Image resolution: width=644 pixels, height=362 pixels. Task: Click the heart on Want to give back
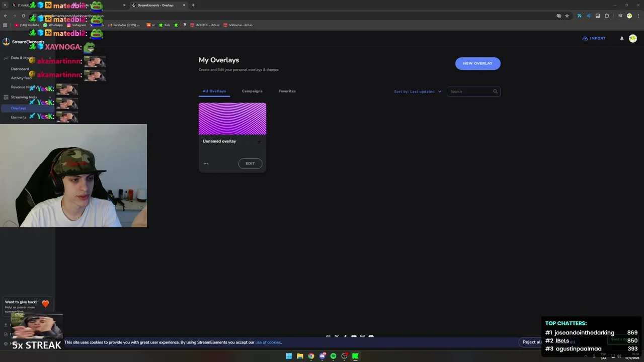[46, 304]
